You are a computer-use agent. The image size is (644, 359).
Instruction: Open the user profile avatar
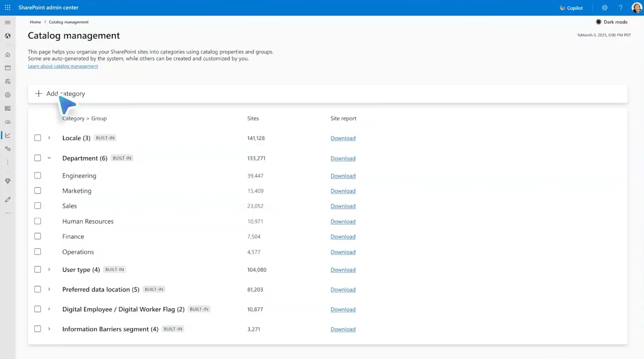637,7
